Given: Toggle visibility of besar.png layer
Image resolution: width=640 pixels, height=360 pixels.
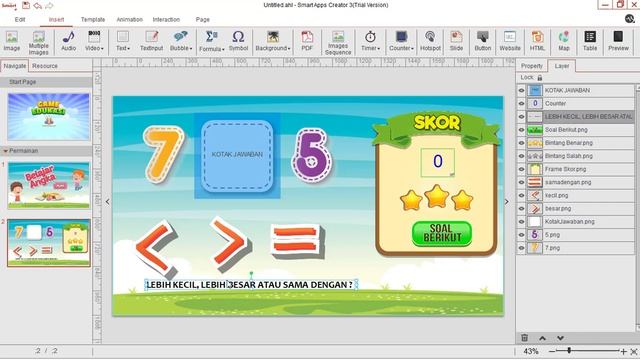Looking at the screenshot, I should point(521,209).
